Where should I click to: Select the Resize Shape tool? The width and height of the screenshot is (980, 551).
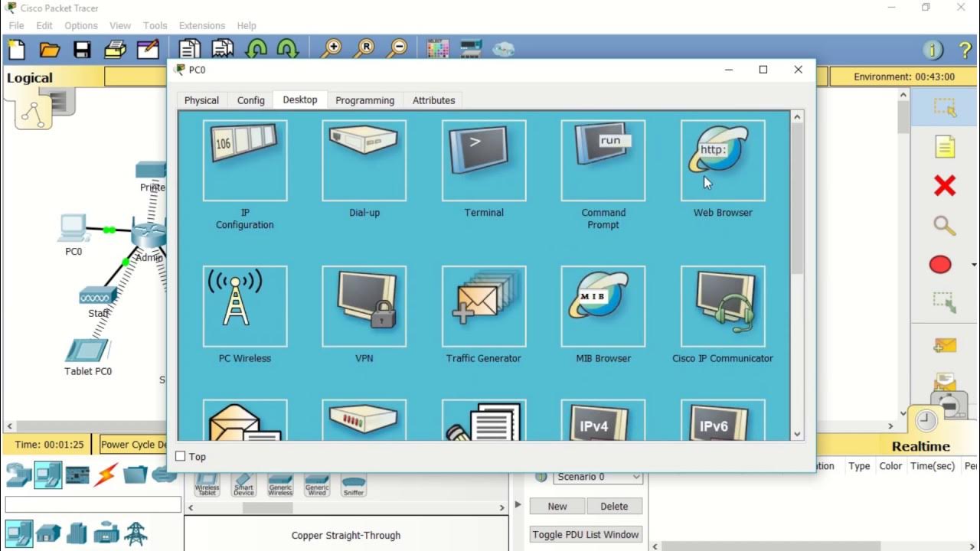[x=945, y=302]
